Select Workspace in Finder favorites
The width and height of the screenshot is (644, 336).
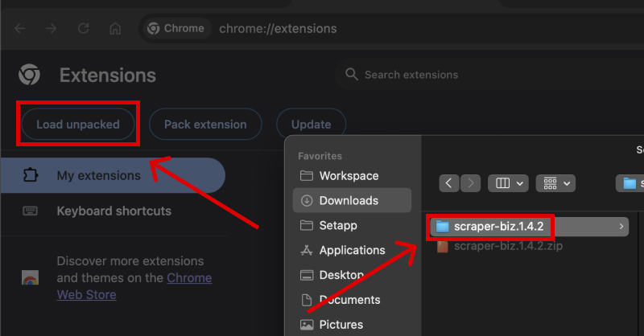[x=352, y=175]
